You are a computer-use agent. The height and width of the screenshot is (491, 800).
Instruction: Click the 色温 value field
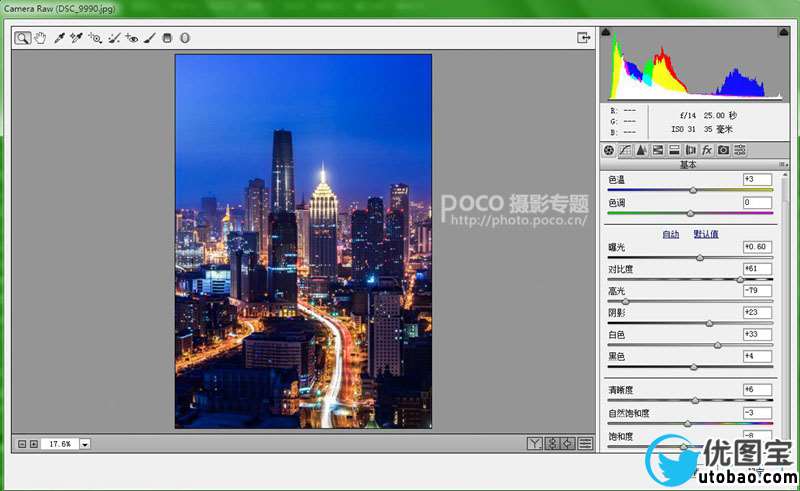(x=757, y=179)
